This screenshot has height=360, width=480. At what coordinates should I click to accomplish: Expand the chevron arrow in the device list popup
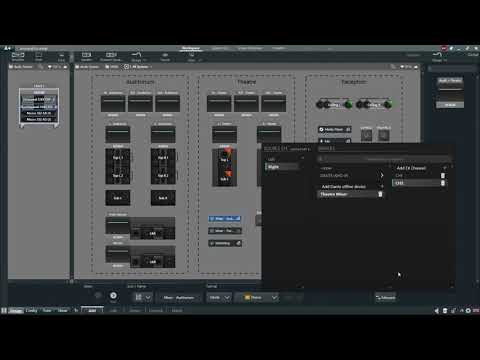pos(382,175)
